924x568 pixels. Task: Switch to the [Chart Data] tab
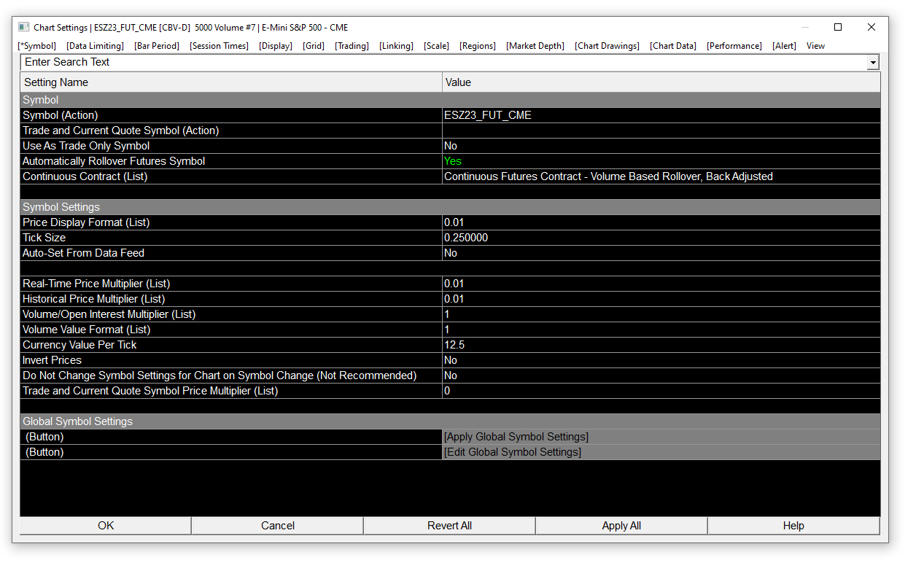click(x=673, y=46)
